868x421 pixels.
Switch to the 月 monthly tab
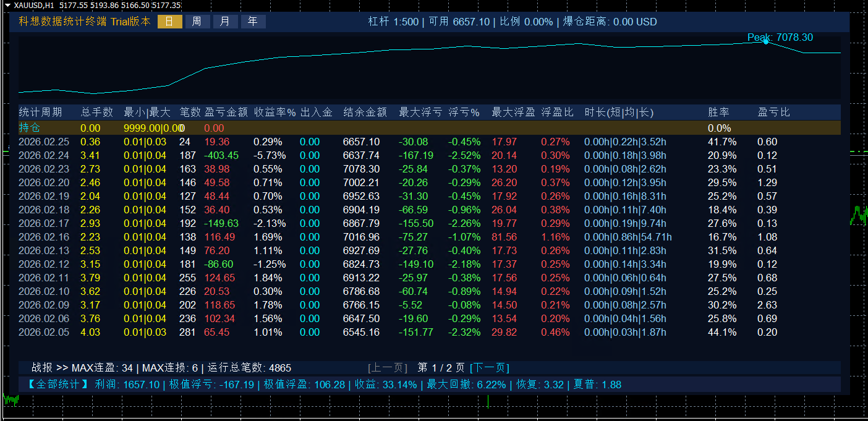(225, 22)
